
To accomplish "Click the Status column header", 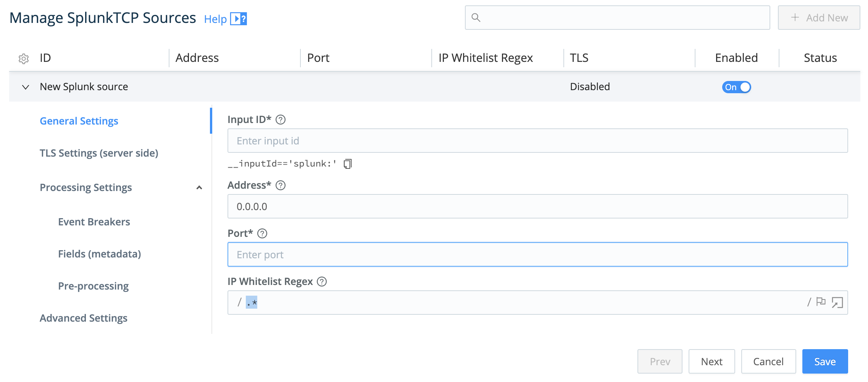I will point(820,58).
